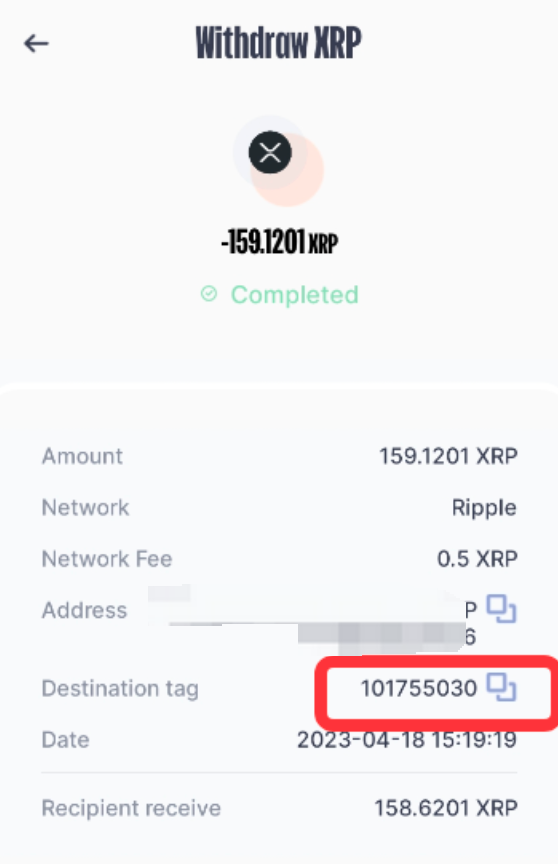Tap the XRP coin logo
558x864 pixels.
270,153
